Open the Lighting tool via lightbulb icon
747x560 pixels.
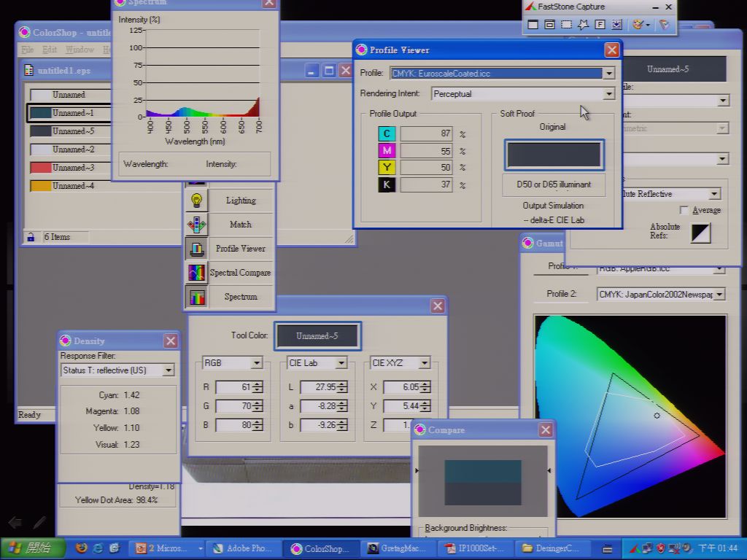196,201
